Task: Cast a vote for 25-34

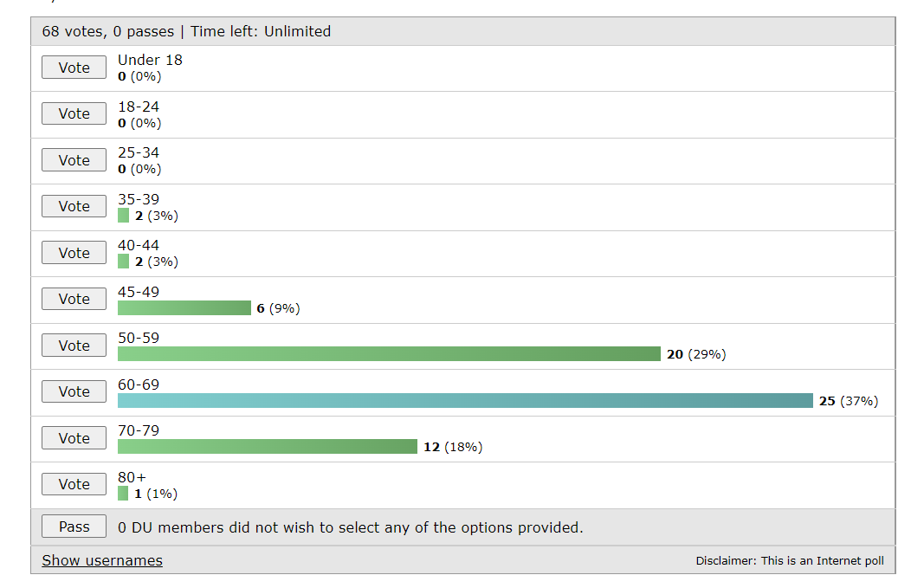Action: coord(74,160)
